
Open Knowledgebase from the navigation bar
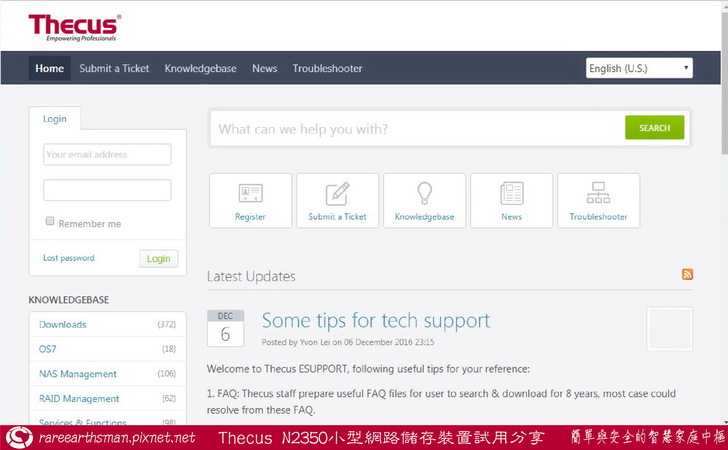click(200, 68)
